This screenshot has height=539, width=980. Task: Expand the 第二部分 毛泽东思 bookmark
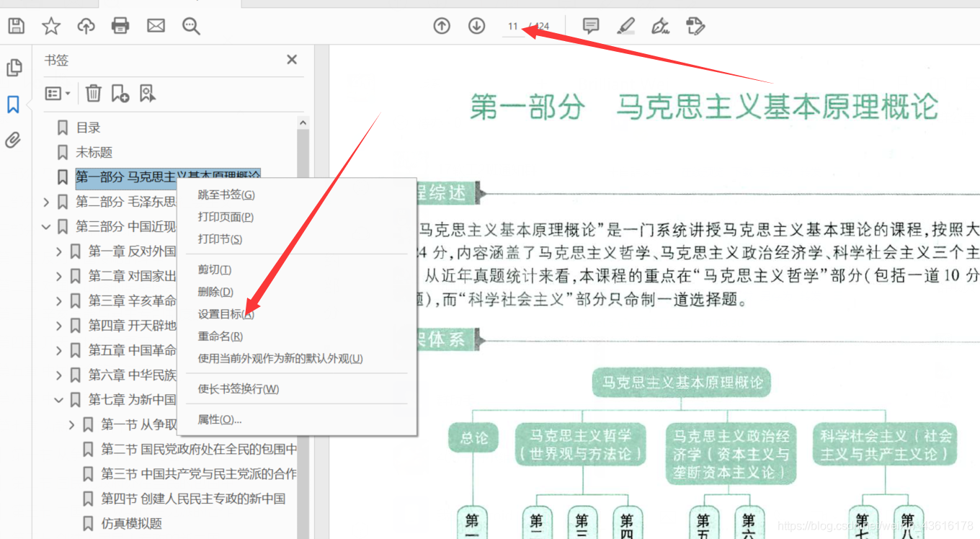[46, 202]
